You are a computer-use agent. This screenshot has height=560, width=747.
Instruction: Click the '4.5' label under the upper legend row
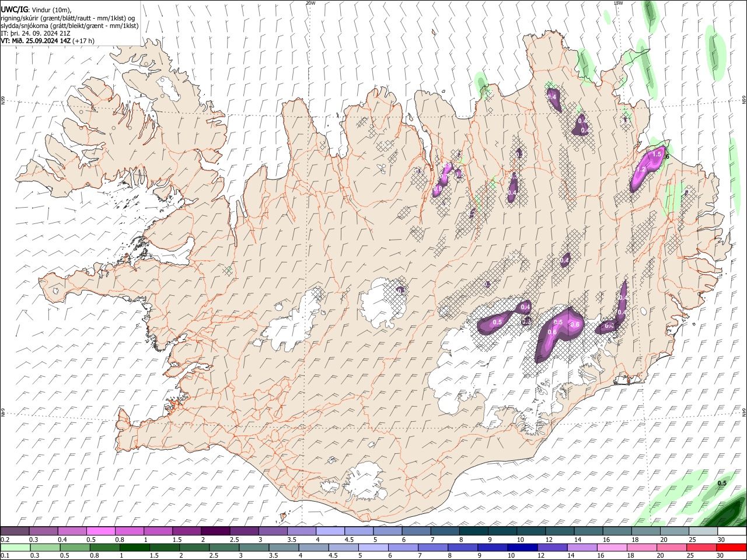pos(349,540)
